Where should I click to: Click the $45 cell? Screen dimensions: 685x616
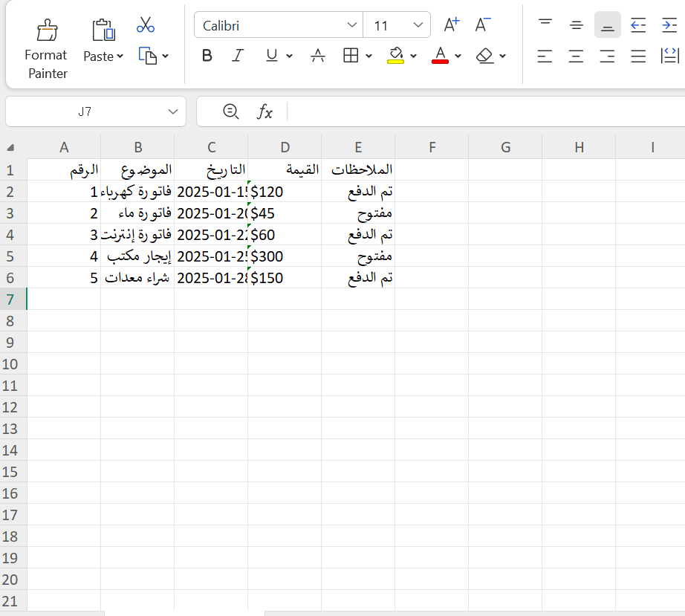point(285,213)
